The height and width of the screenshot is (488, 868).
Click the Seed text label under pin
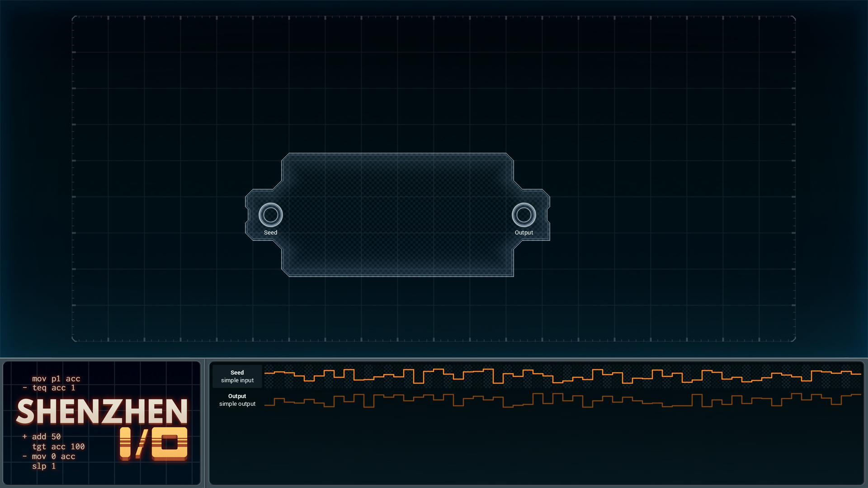(270, 233)
